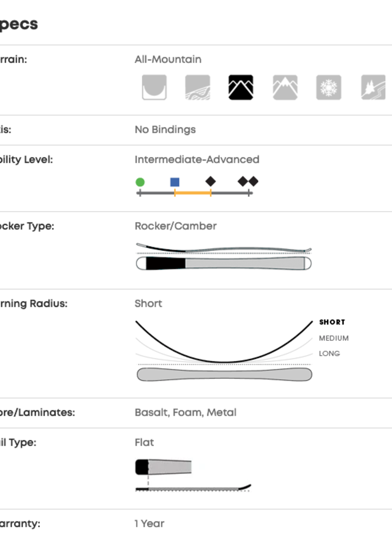Click the grey big mountain terrain icon

tap(285, 87)
